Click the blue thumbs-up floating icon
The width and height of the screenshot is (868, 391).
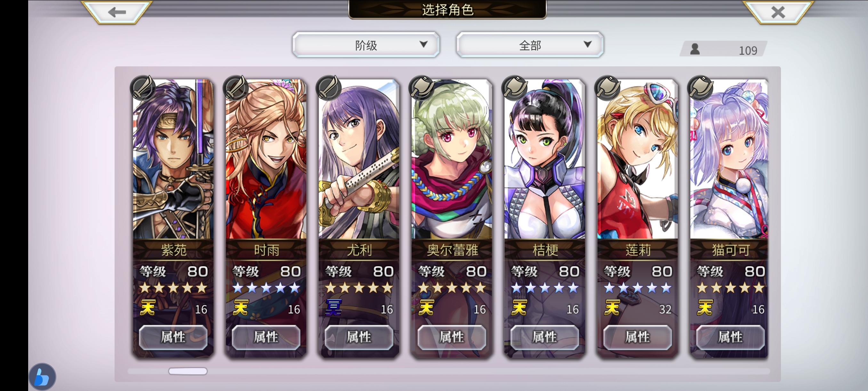(x=42, y=377)
